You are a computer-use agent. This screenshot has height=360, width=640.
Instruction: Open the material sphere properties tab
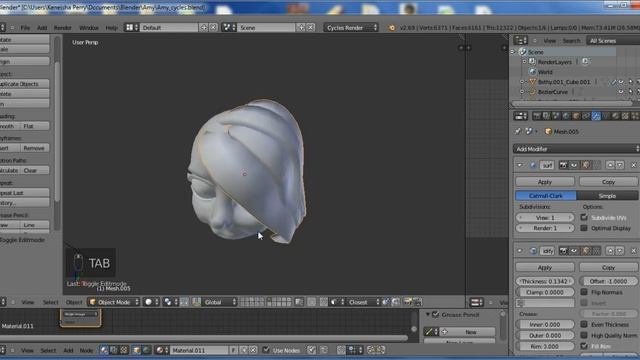point(616,116)
